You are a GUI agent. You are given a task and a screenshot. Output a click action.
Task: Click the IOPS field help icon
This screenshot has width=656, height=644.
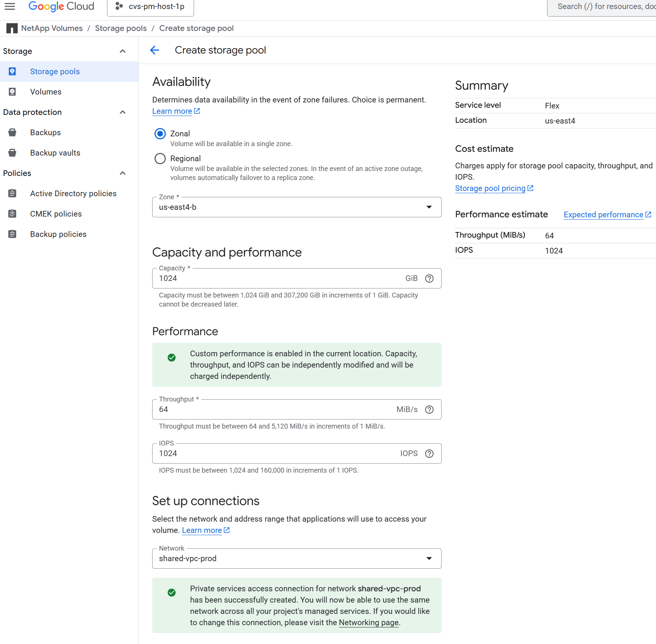pos(429,453)
